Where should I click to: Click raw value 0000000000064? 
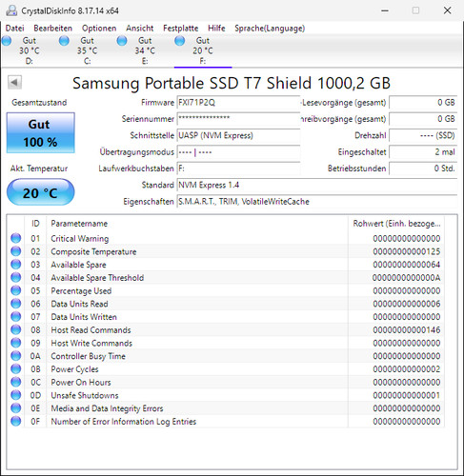coord(407,265)
